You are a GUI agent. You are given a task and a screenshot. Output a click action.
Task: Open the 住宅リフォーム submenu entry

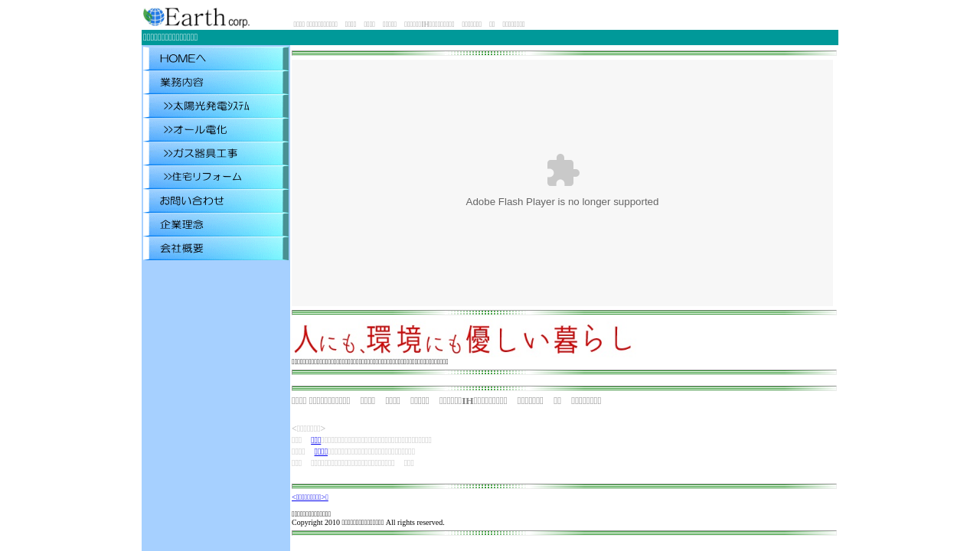click(x=215, y=178)
